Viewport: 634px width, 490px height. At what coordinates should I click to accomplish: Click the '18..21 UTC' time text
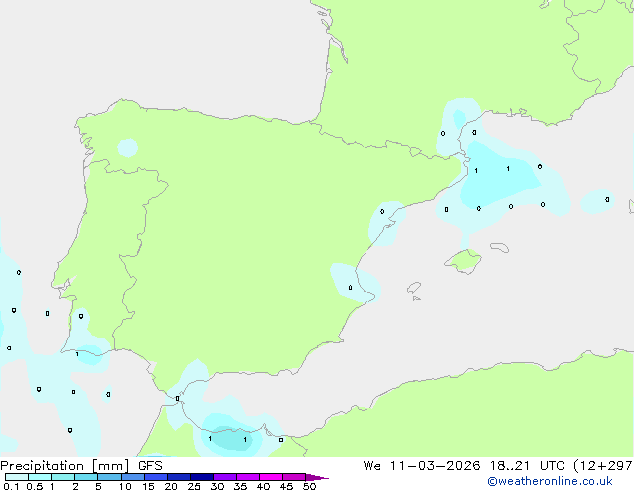pyautogui.click(x=530, y=466)
